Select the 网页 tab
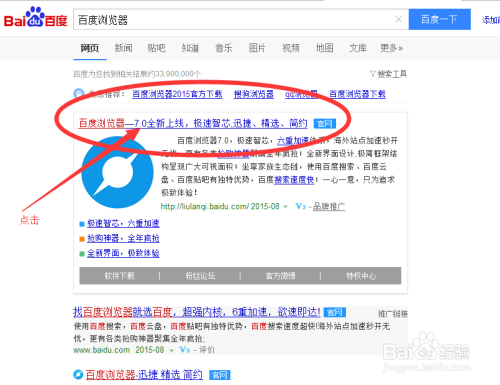This screenshot has width=500, height=385. 90,48
